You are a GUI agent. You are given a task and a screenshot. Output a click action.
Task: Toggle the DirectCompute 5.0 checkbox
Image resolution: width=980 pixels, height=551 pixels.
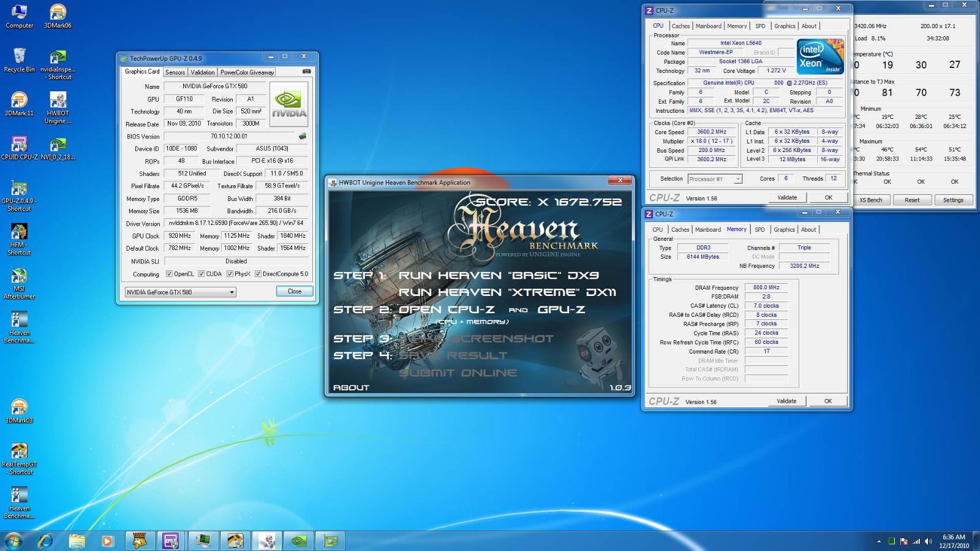[258, 274]
